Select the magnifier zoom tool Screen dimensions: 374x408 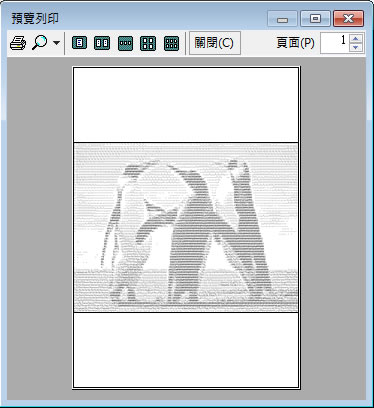[x=39, y=43]
